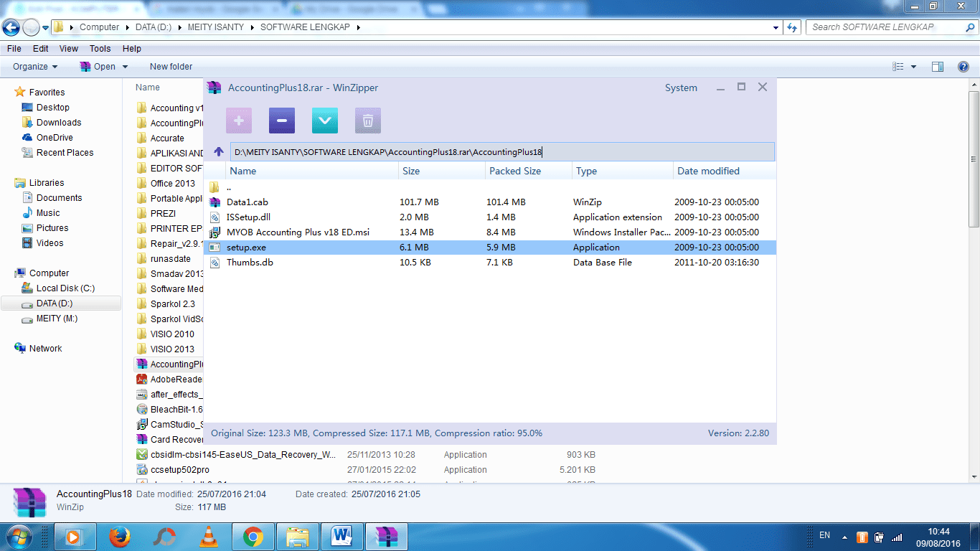Click the New folder button

click(171, 67)
